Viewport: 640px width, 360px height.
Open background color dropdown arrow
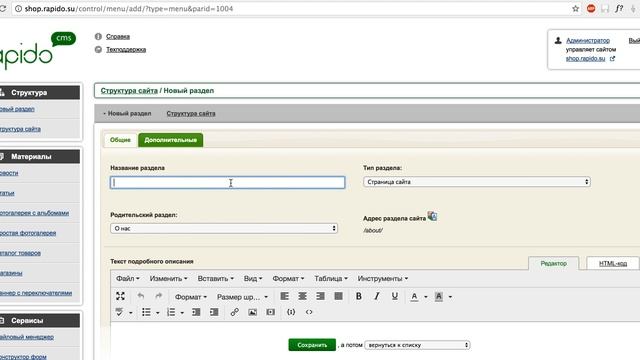(450, 297)
